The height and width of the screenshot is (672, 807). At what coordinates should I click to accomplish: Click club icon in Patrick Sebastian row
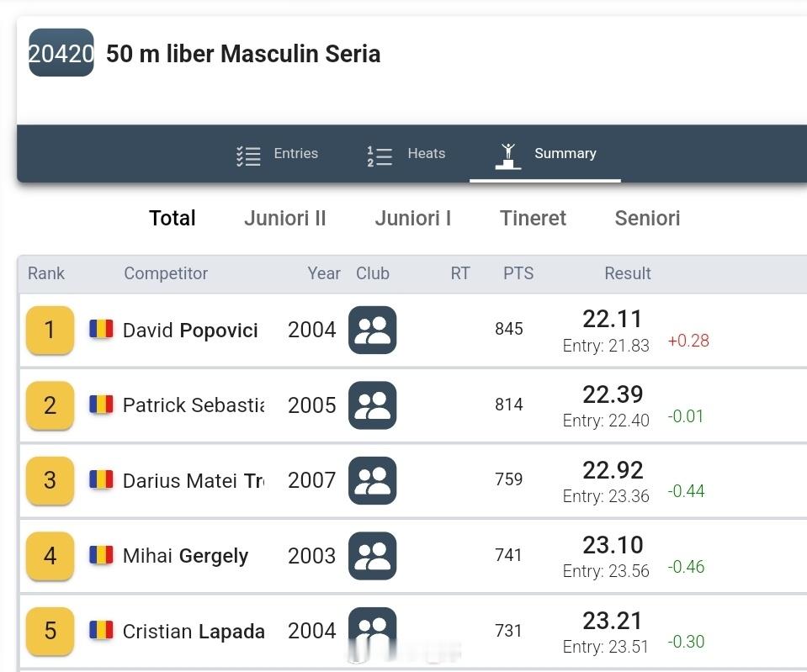(x=372, y=405)
